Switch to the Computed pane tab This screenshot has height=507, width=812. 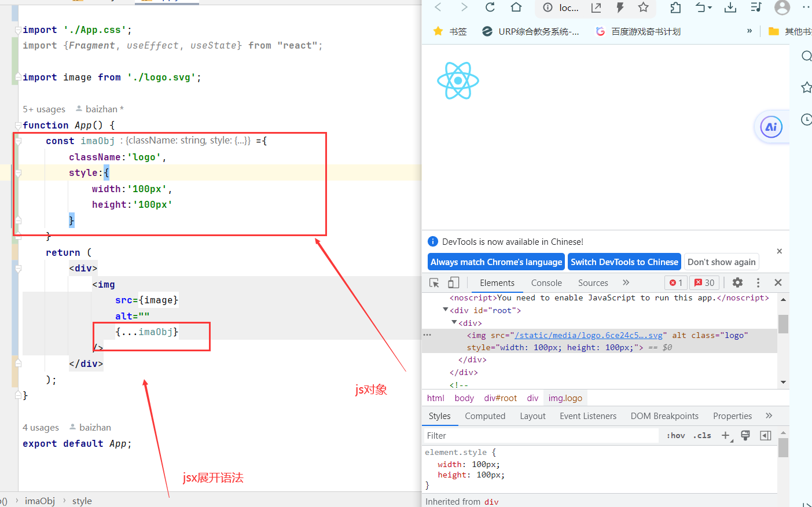[485, 416]
